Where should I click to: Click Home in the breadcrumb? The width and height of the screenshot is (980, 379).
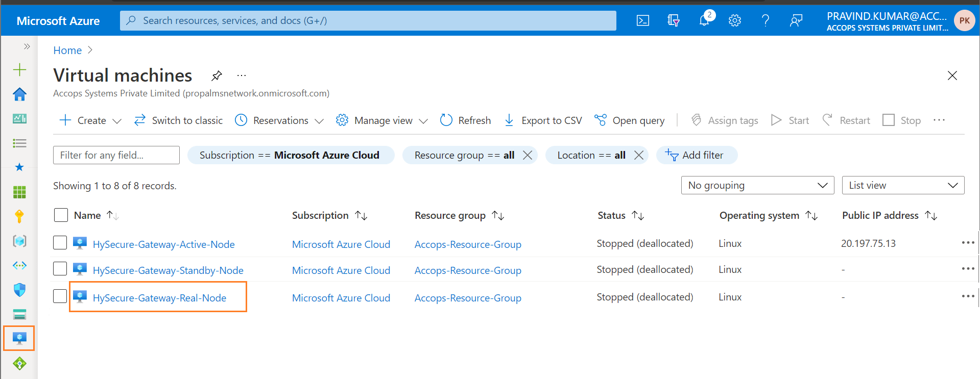(x=67, y=50)
